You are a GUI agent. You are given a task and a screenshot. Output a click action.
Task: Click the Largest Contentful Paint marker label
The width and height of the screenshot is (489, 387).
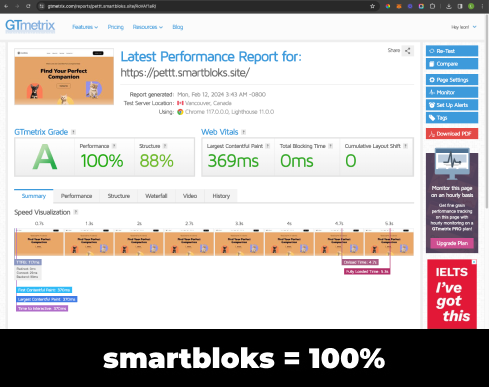[x=47, y=299]
